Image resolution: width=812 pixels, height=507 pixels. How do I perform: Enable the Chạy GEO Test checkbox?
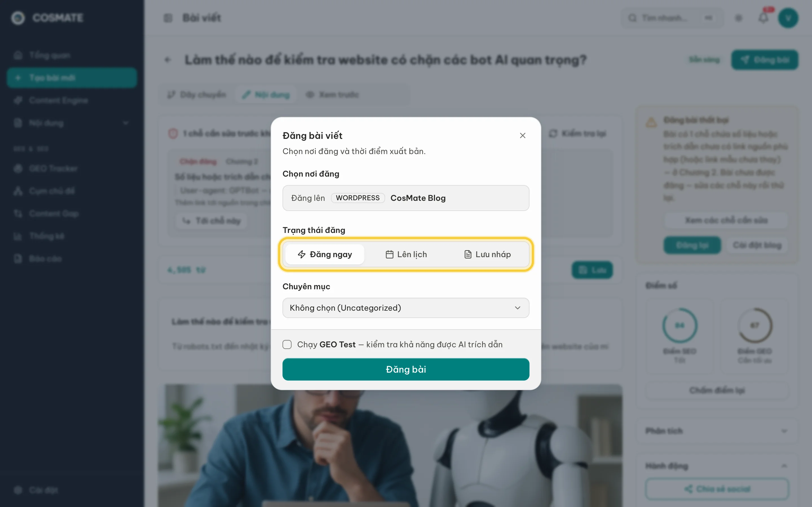coord(287,344)
